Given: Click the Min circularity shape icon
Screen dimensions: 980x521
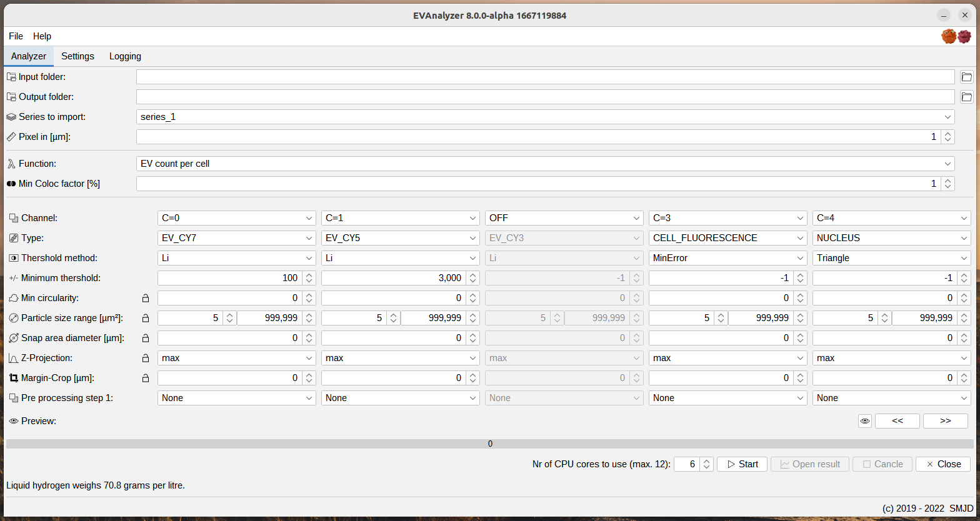Looking at the screenshot, I should click(14, 298).
